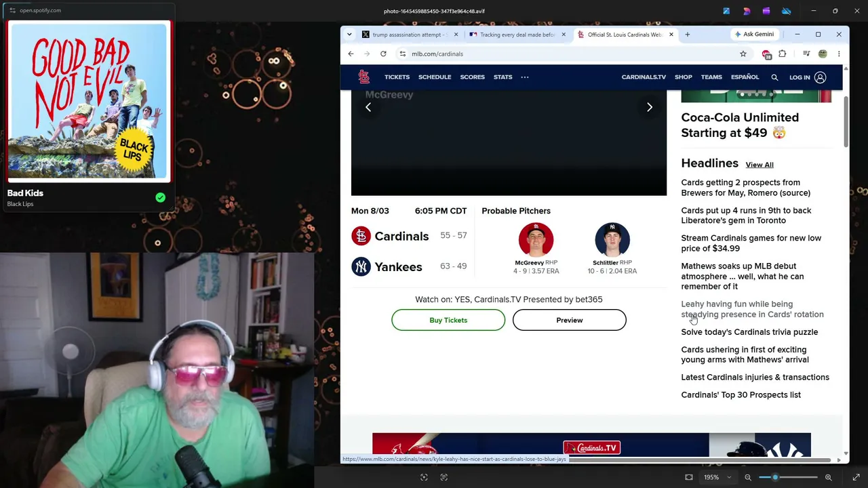Open headline about 2 prospects from Brewers
Screen dimensions: 868x488
(x=745, y=188)
